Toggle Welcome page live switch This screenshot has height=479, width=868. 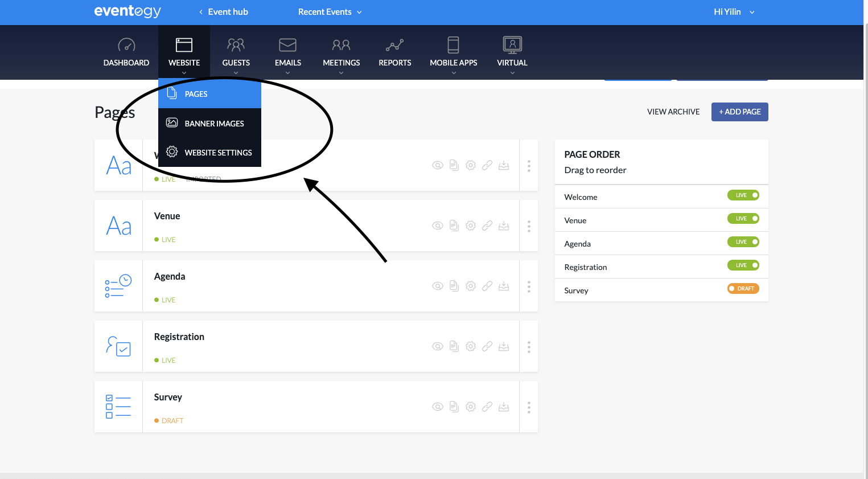click(x=743, y=195)
